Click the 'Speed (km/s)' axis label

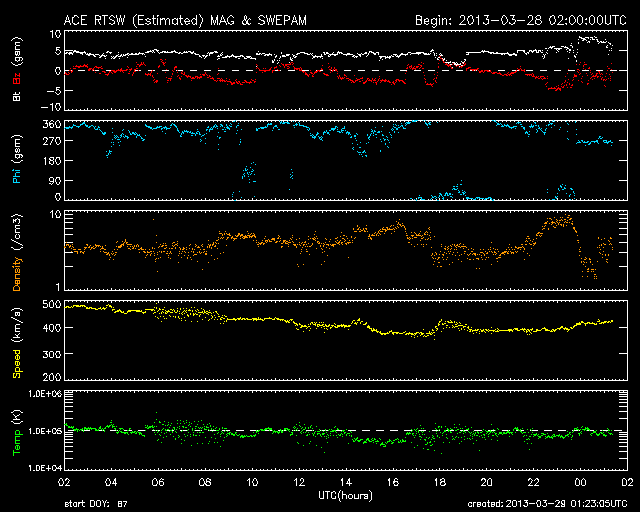[x=17, y=343]
